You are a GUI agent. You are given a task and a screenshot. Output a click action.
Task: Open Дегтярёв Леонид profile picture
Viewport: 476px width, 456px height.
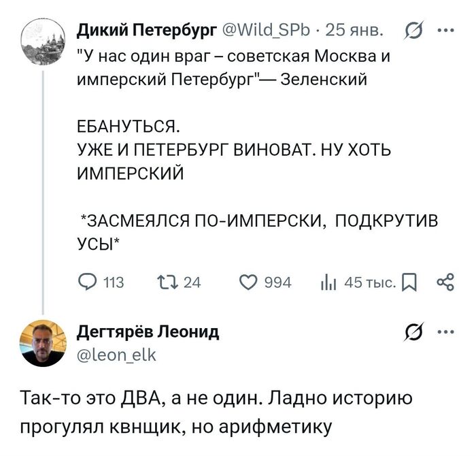click(x=44, y=345)
